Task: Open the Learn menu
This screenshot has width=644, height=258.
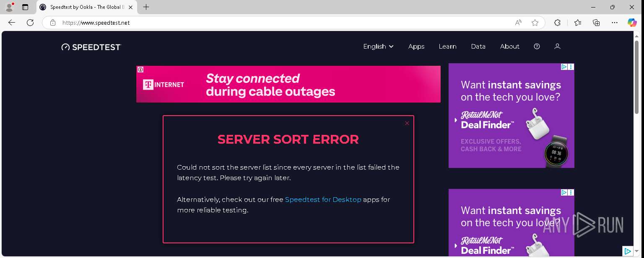Action: tap(447, 46)
